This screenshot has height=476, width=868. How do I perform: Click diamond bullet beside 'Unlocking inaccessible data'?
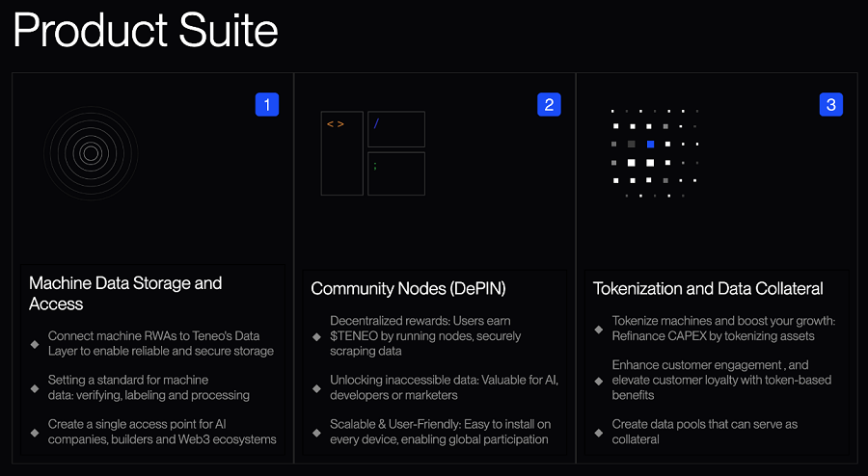pos(316,388)
